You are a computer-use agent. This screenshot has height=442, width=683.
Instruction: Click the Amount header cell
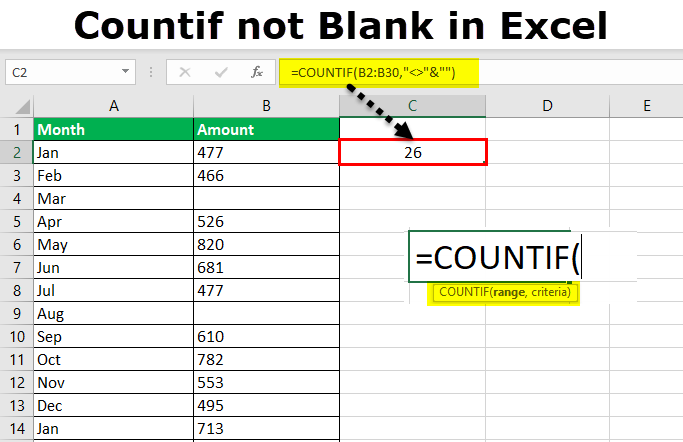point(267,129)
